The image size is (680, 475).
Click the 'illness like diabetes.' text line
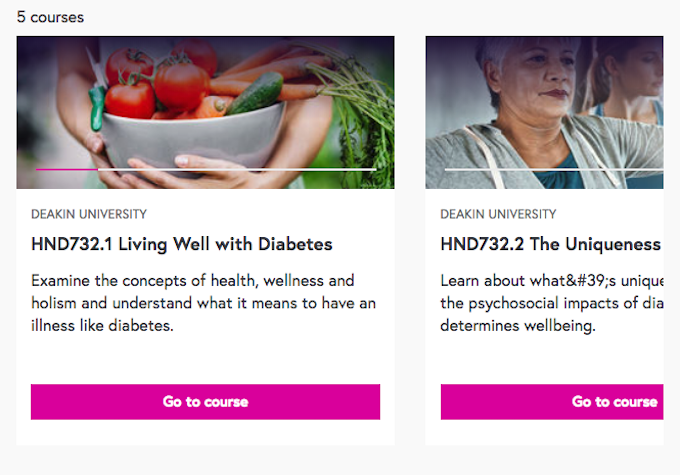point(102,326)
